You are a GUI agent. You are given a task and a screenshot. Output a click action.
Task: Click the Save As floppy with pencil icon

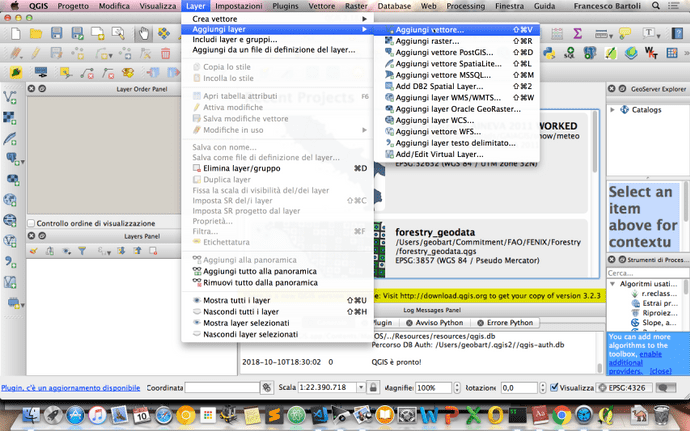77,33
